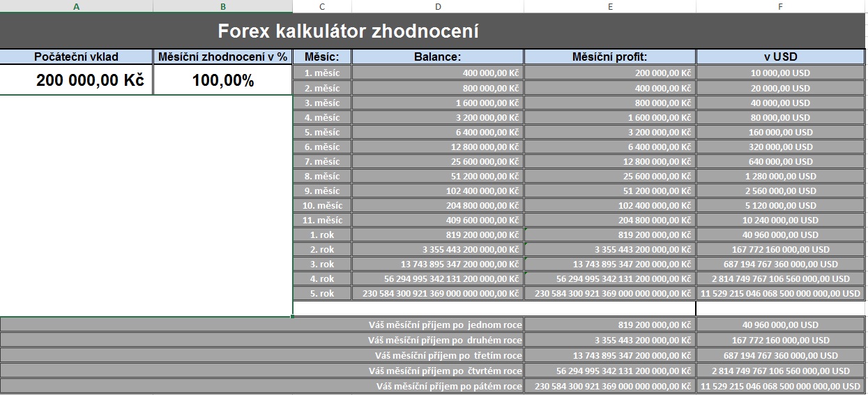868x395 pixels.
Task: Select USD cell 5 120 000,00 USD
Action: click(x=781, y=205)
